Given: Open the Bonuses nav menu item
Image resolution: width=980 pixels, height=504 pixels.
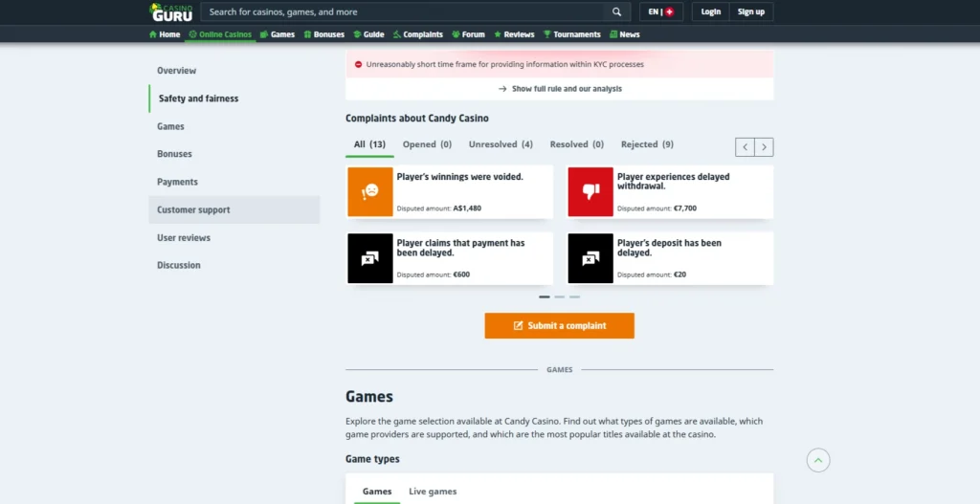Looking at the screenshot, I should point(323,34).
